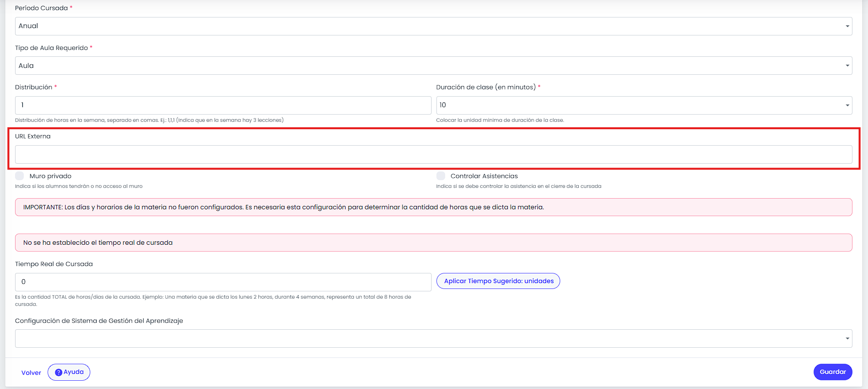This screenshot has width=868, height=389.
Task: Click the Tiempo Real de Cursada field
Action: pos(223,282)
